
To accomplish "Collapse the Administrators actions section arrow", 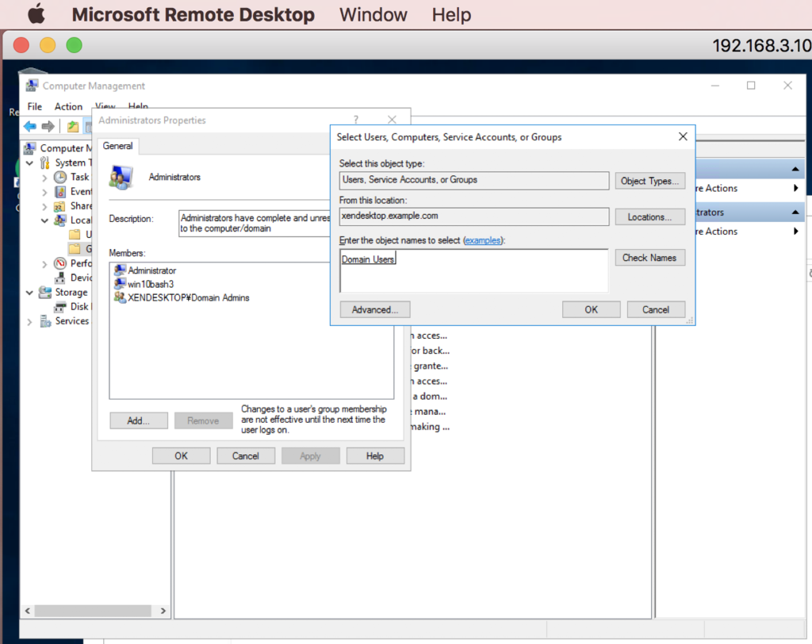I will coord(795,212).
